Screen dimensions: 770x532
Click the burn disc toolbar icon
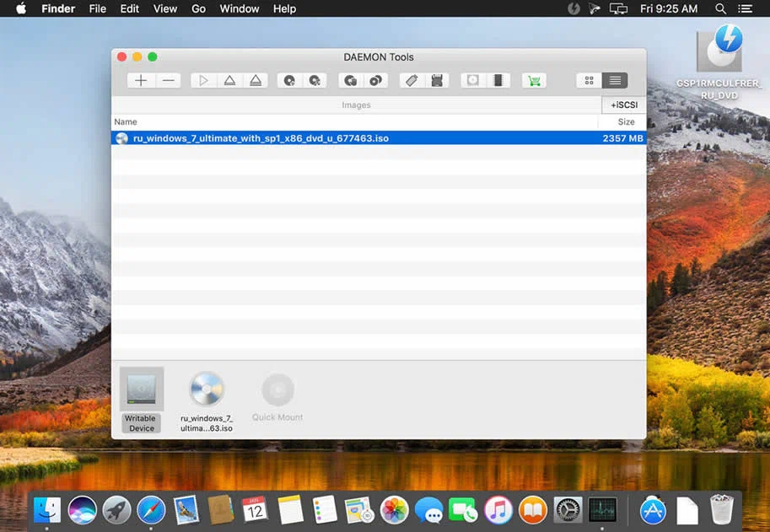click(x=351, y=80)
